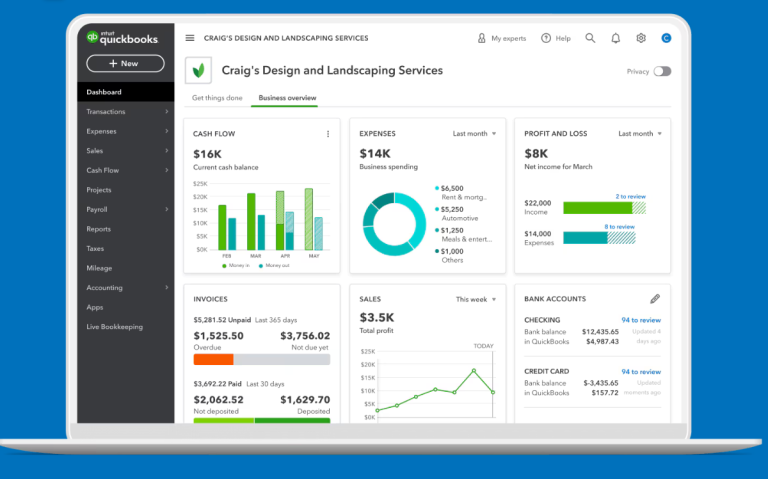
Task: Open Profit and Loss Last month dropdown
Action: (x=640, y=134)
